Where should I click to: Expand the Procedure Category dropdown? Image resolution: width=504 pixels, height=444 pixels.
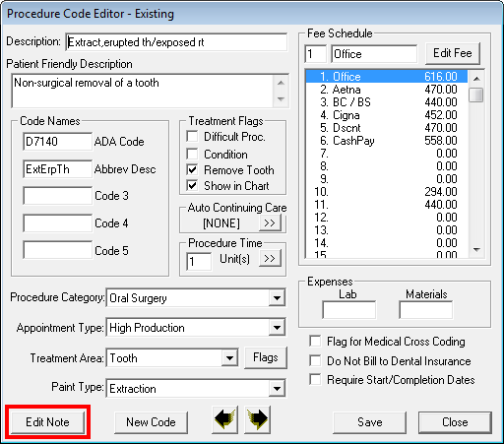(x=277, y=297)
